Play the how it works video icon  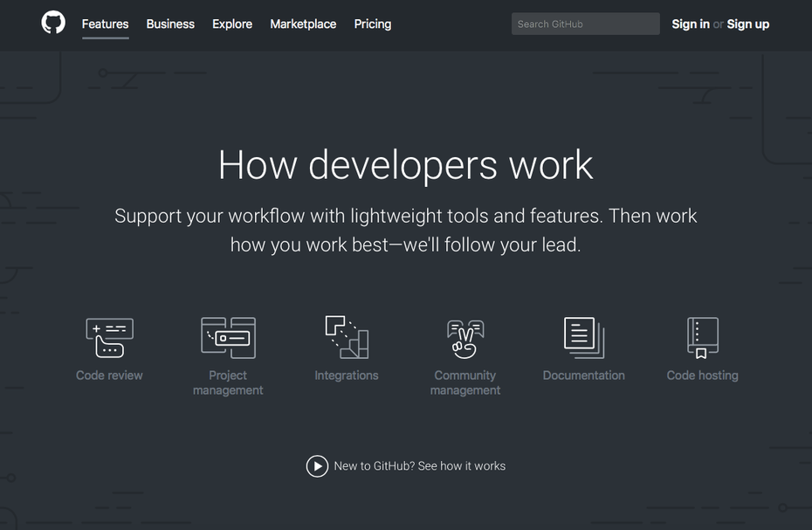(317, 466)
